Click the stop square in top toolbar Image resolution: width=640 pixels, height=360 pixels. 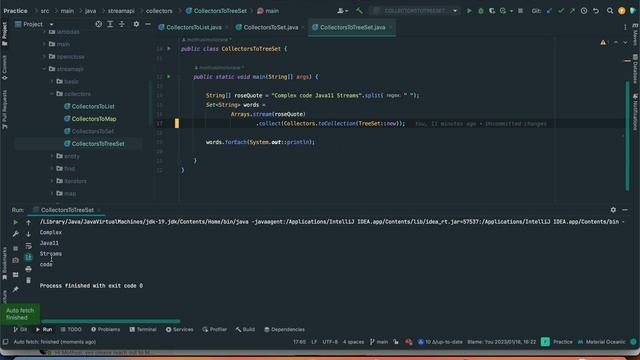520,11
